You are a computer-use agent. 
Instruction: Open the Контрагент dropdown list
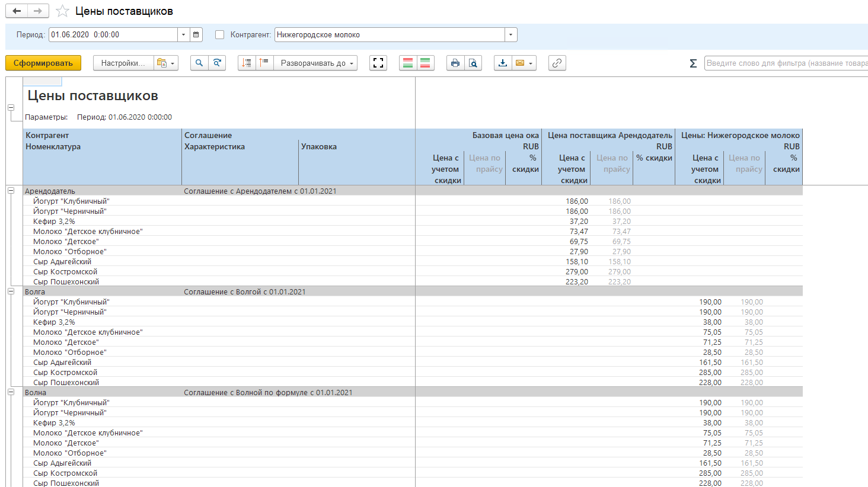[x=510, y=35]
